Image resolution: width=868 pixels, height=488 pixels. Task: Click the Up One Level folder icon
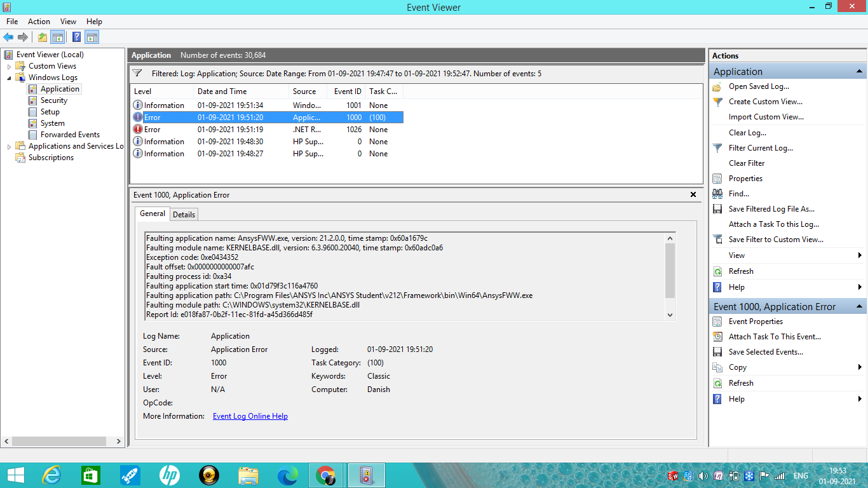[42, 37]
